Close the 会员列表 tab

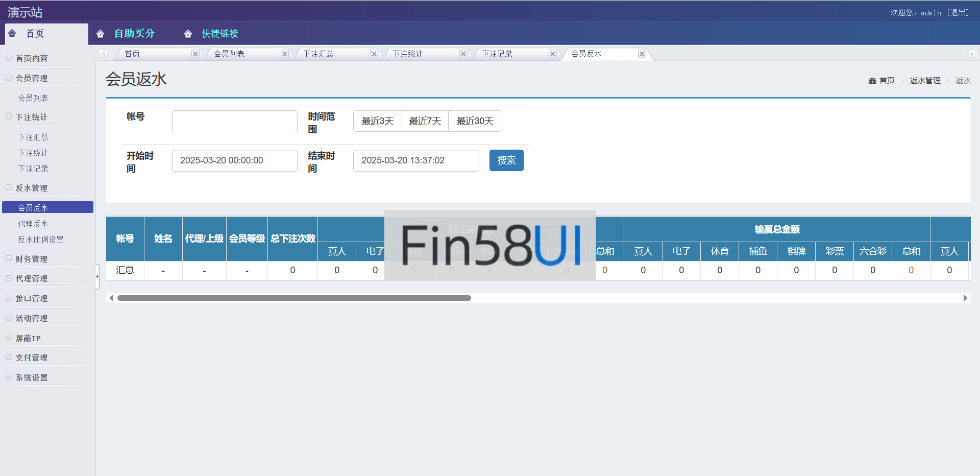(x=284, y=54)
